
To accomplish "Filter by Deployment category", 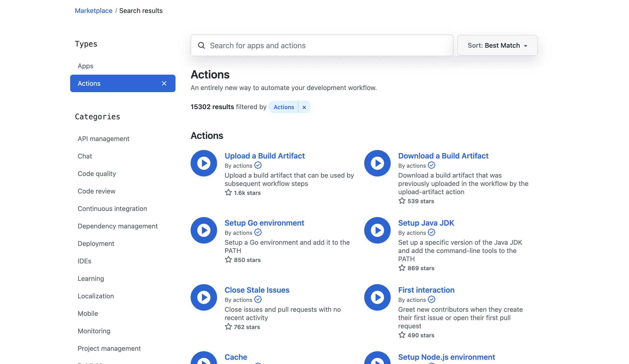I will [x=96, y=244].
